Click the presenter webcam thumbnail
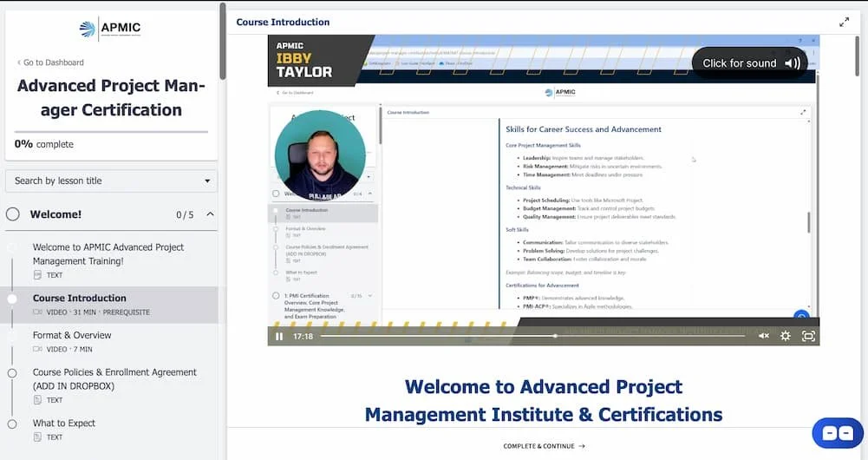This screenshot has width=868, height=460. click(x=321, y=155)
